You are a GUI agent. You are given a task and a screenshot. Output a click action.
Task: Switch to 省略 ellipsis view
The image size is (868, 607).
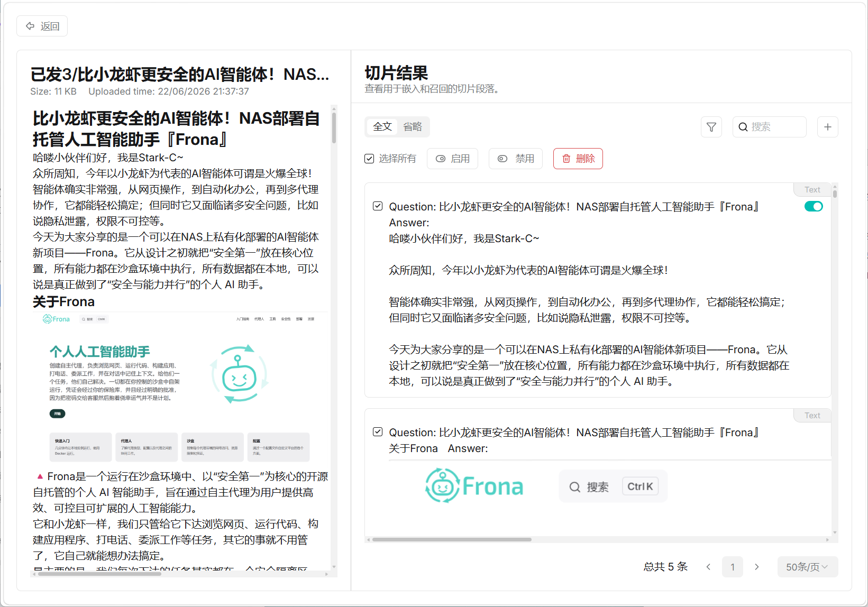pos(413,127)
